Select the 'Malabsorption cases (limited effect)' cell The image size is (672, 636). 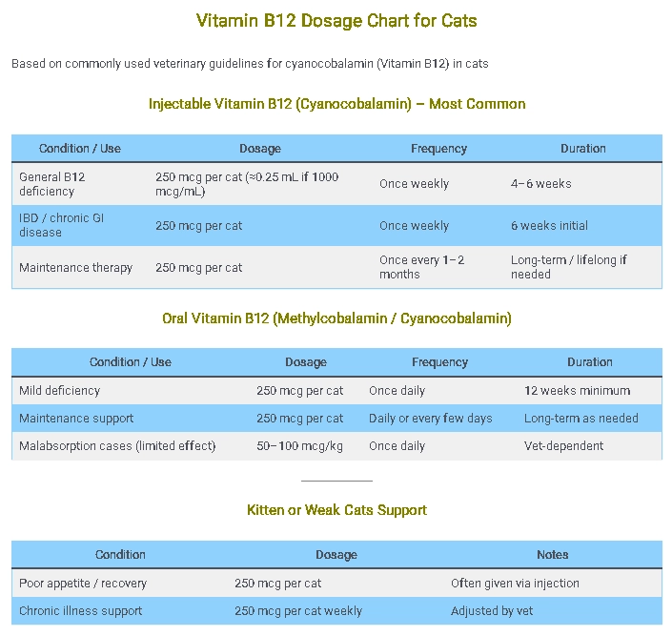[117, 446]
